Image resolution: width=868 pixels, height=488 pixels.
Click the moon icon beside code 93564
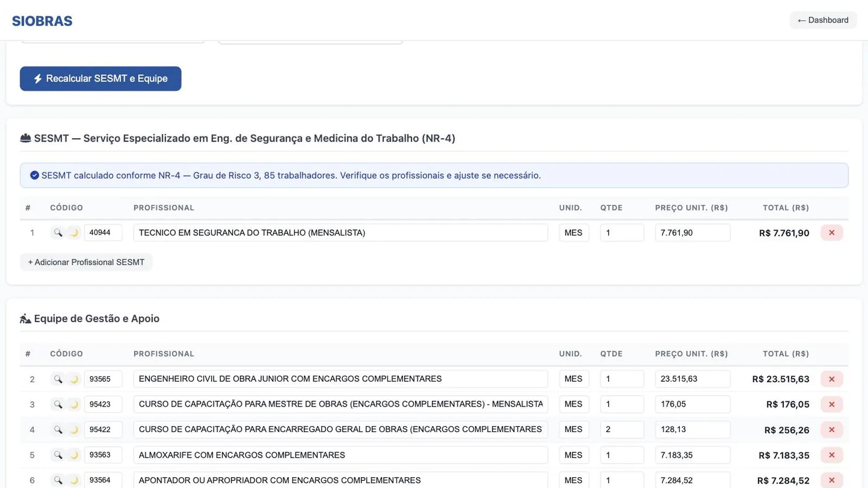[74, 480]
